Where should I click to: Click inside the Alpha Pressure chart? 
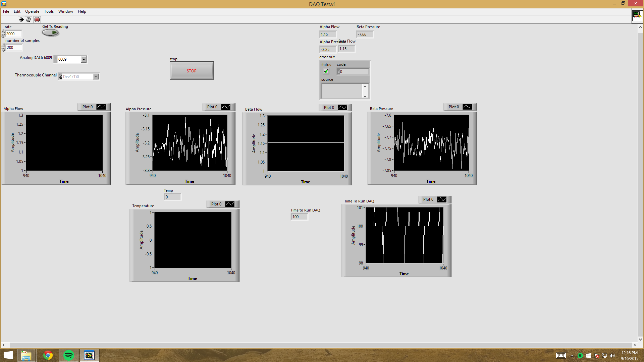click(190, 143)
